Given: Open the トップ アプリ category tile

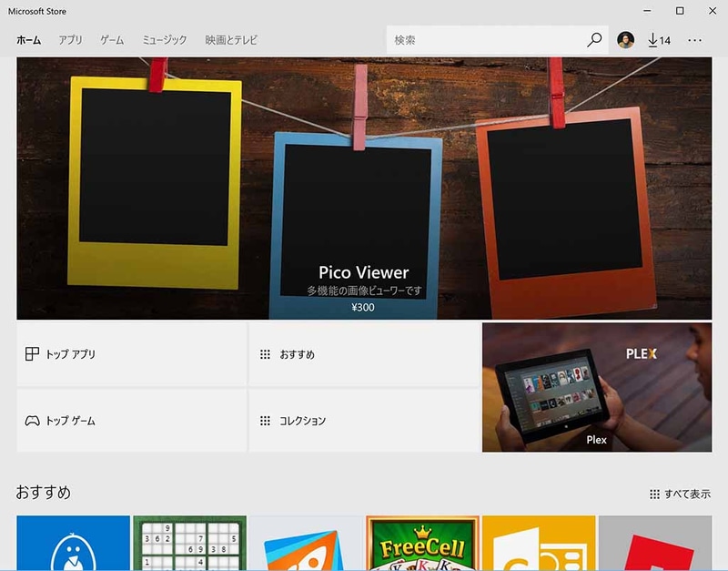Looking at the screenshot, I should click(131, 354).
